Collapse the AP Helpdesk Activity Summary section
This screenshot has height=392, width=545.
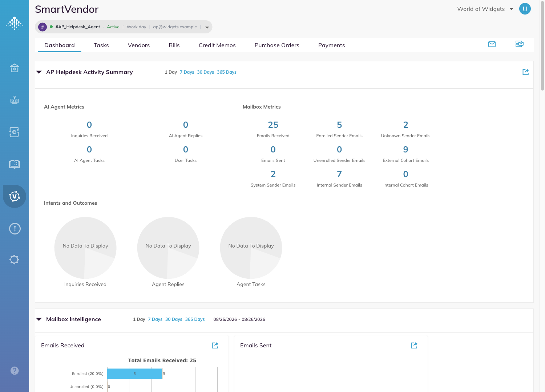39,72
